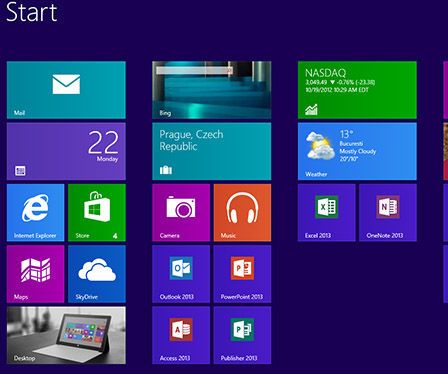Open the Calendar tile showing 22 Monday
448x374 pixels.
[x=66, y=151]
